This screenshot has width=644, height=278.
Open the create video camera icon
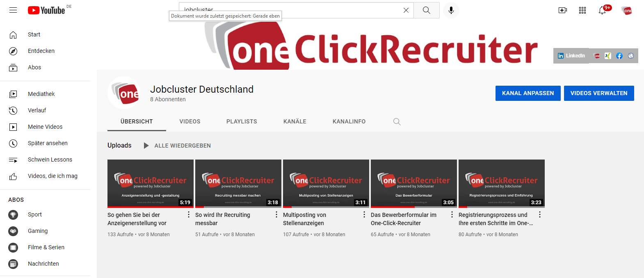click(x=563, y=10)
